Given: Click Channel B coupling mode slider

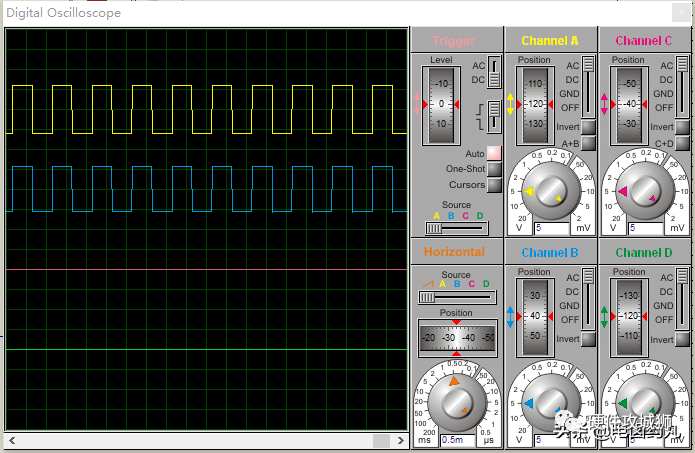Looking at the screenshot, I should point(588,298).
